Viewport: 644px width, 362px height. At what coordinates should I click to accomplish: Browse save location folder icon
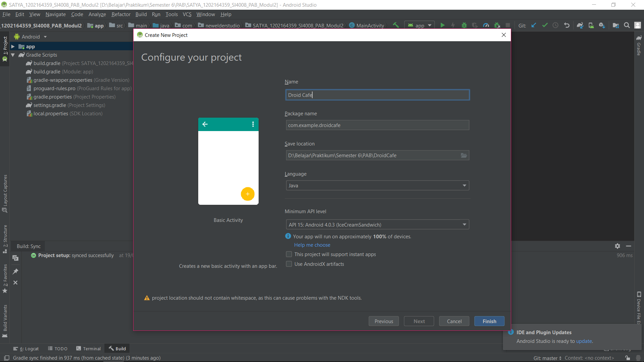(x=464, y=155)
